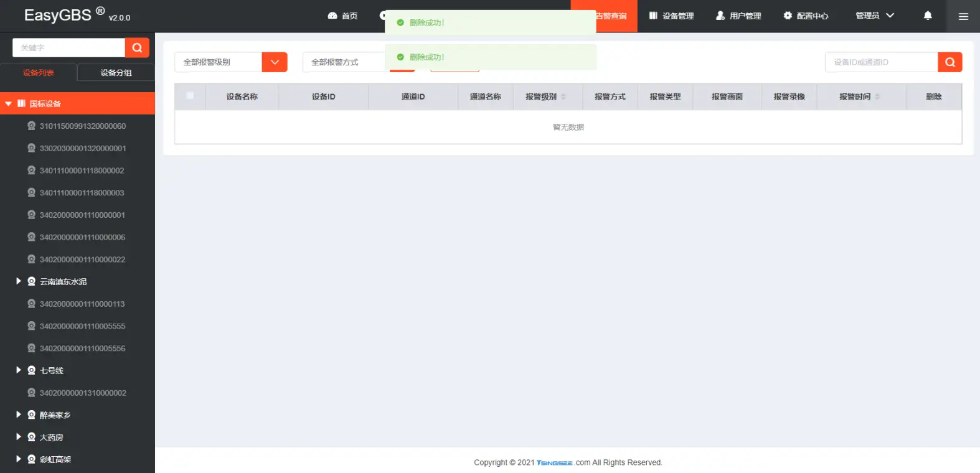Click the device ID search button
The width and height of the screenshot is (980, 473).
pyautogui.click(x=949, y=62)
